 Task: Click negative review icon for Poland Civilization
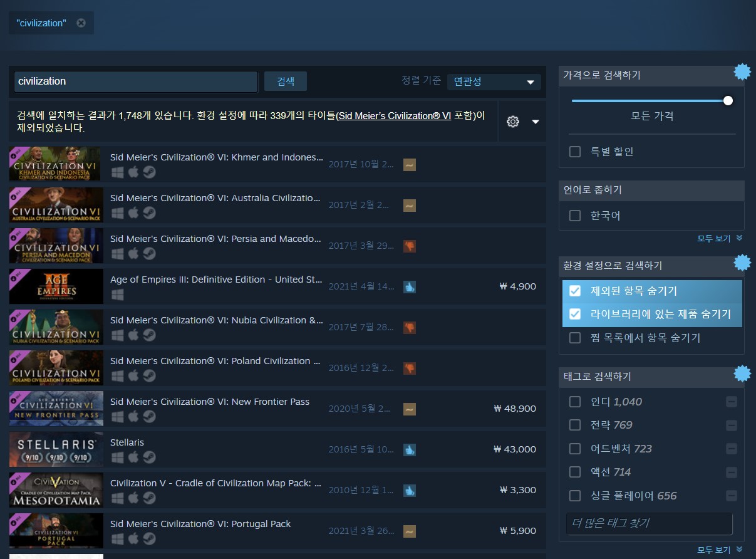point(409,368)
